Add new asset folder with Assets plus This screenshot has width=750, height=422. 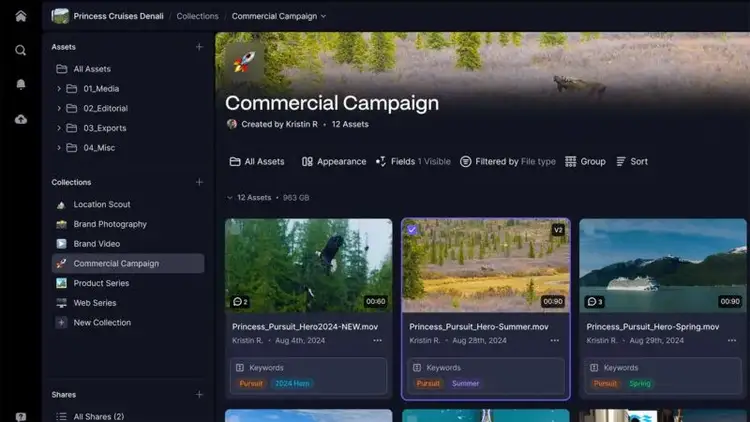(x=199, y=47)
